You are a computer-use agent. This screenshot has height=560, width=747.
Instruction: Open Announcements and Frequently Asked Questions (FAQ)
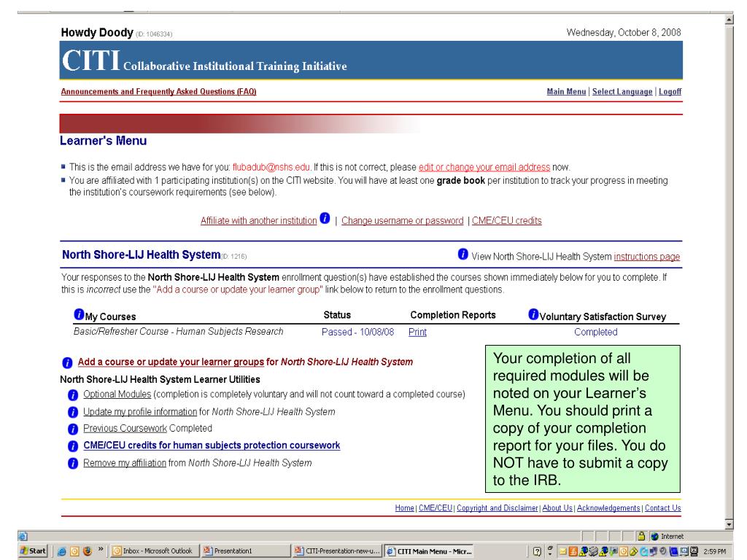coord(158,91)
